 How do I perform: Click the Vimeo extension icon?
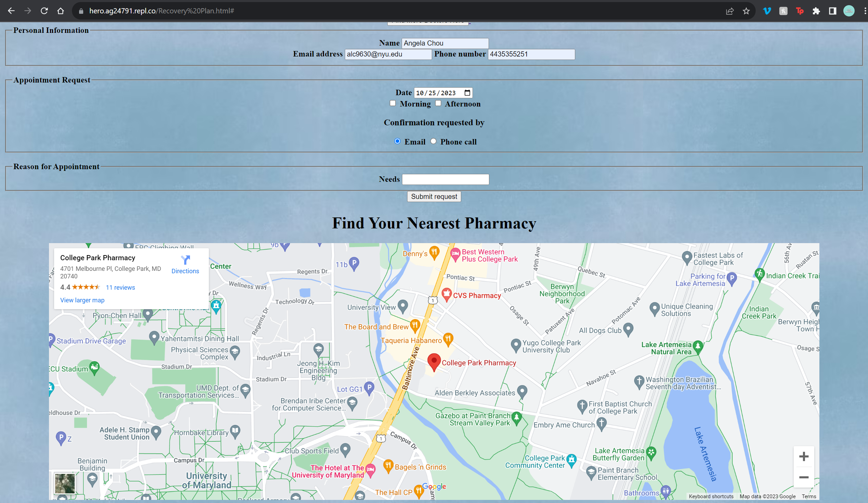click(767, 11)
